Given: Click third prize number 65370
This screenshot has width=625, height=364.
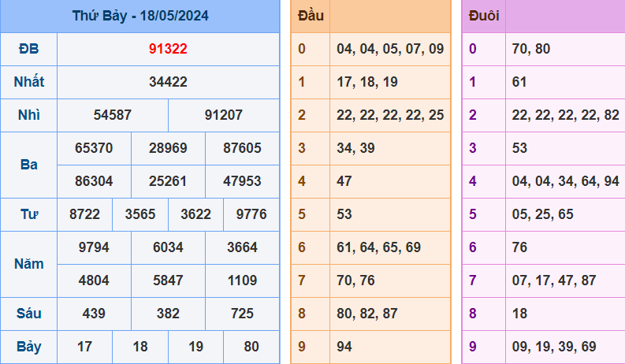Looking at the screenshot, I should tap(94, 148).
